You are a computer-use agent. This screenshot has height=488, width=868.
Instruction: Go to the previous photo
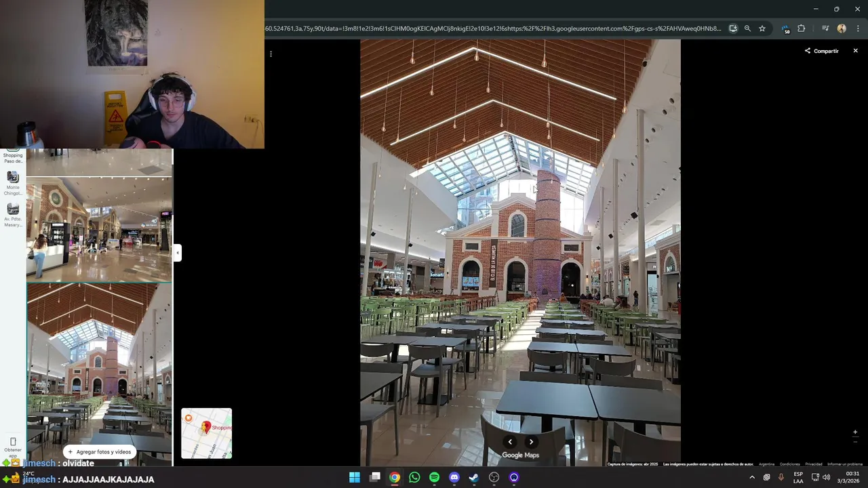[x=510, y=442]
